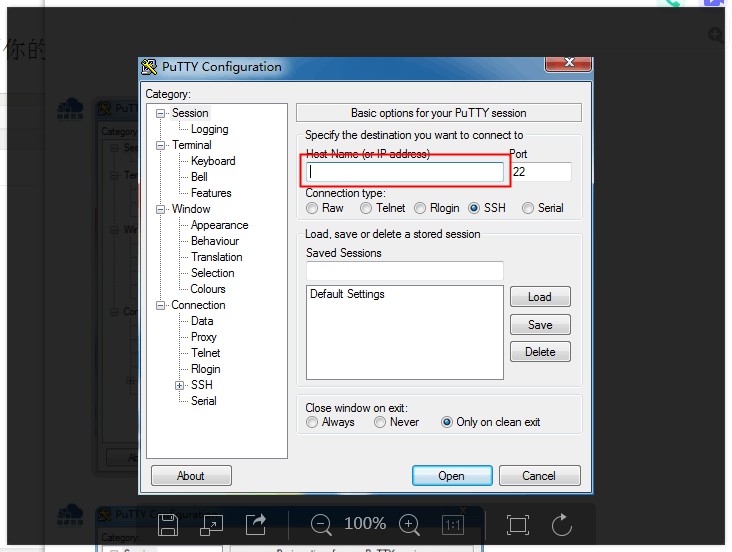Click the pop-out window icon in viewer toolbar
This screenshot has height=552, width=732.
[x=212, y=524]
